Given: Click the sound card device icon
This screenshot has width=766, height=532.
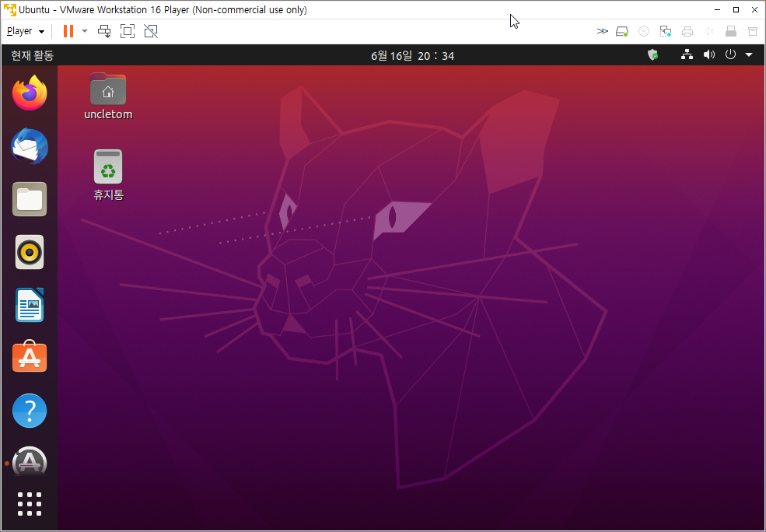Looking at the screenshot, I should pos(709,31).
